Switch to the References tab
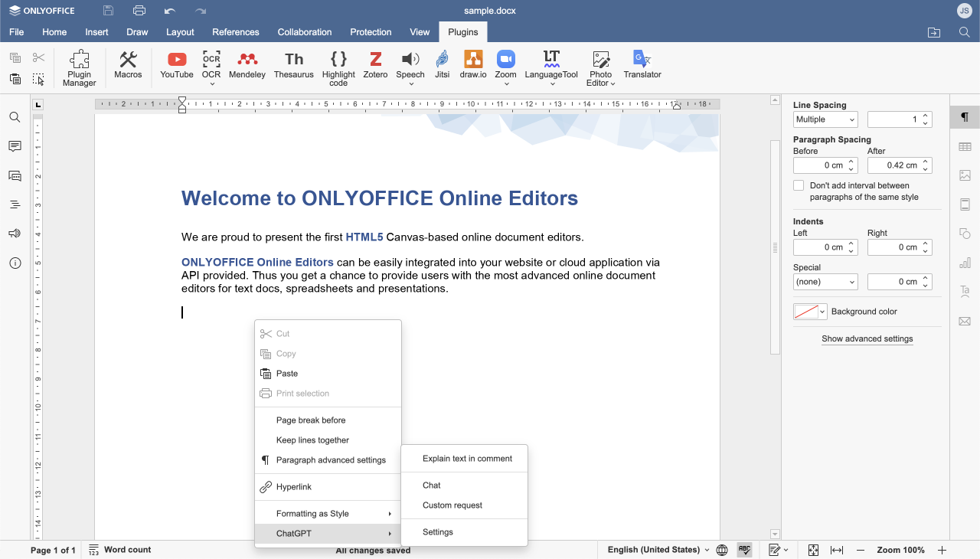 [x=236, y=32]
